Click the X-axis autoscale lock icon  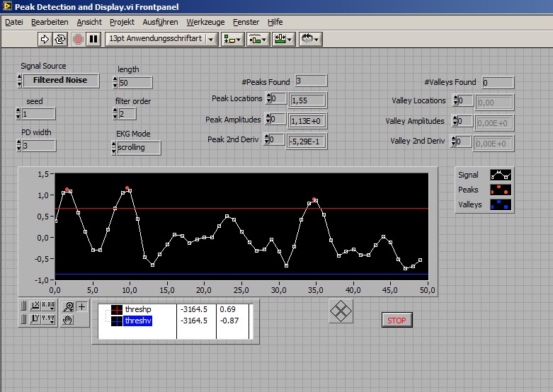click(x=23, y=306)
